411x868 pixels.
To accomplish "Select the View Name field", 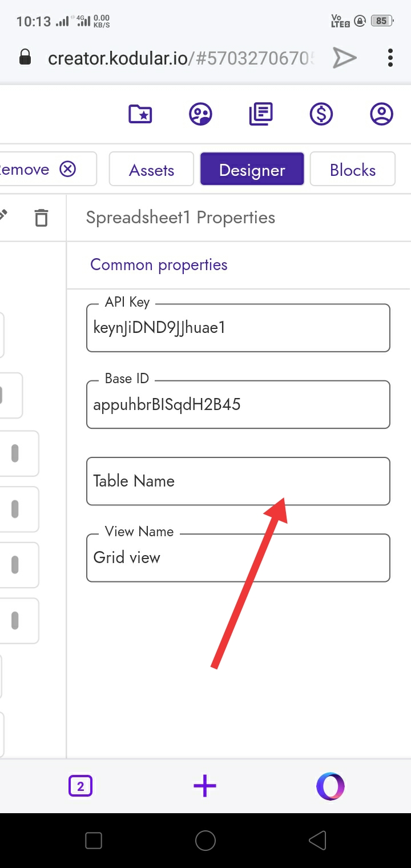I will pyautogui.click(x=238, y=558).
